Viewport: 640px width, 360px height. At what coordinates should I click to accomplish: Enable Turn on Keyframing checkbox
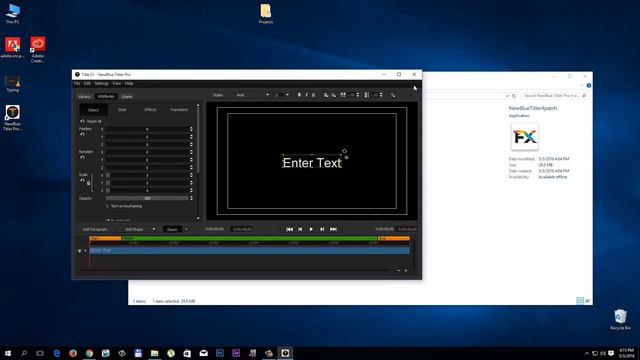[108, 206]
